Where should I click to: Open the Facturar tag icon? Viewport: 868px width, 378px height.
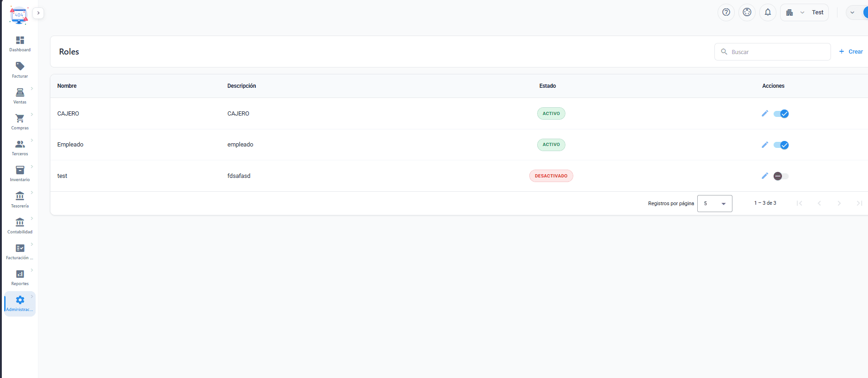(20, 66)
